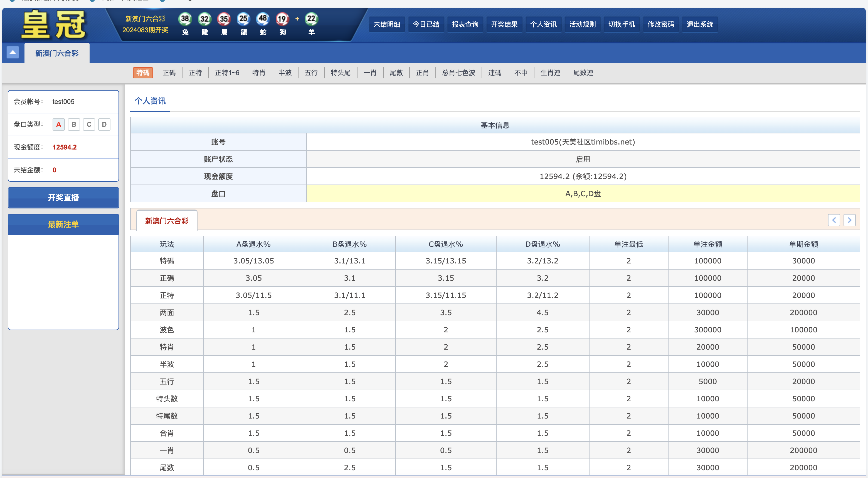This screenshot has height=478, width=868.
Task: Click lottery ball number 32
Action: point(204,19)
